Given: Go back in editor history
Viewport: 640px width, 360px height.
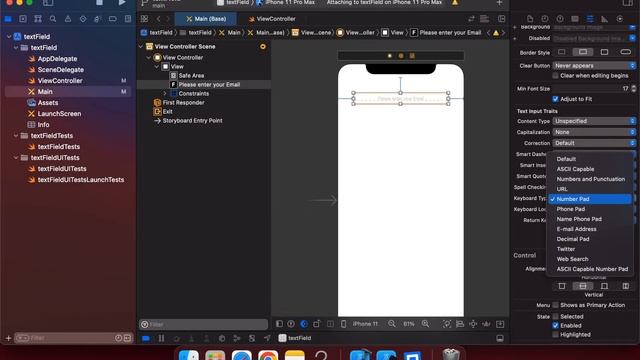Looking at the screenshot, I should pyautogui.click(x=158, y=19).
